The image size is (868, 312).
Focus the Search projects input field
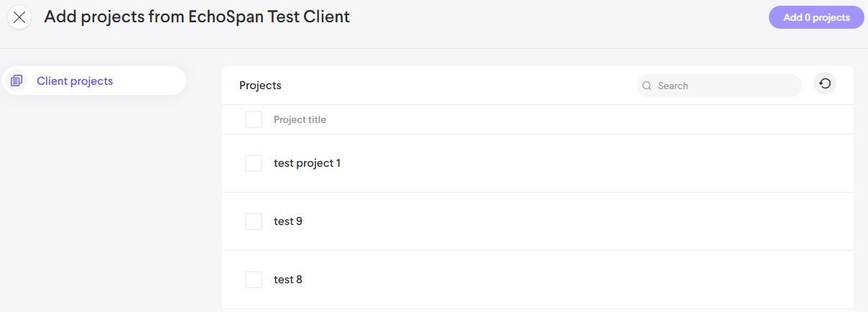pos(726,86)
